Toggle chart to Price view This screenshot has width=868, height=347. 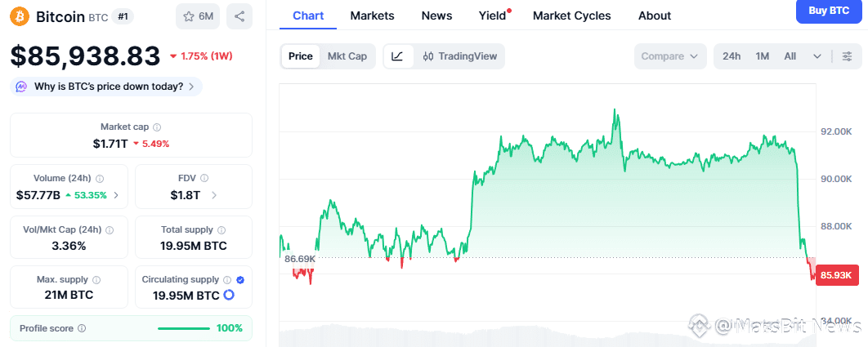300,56
